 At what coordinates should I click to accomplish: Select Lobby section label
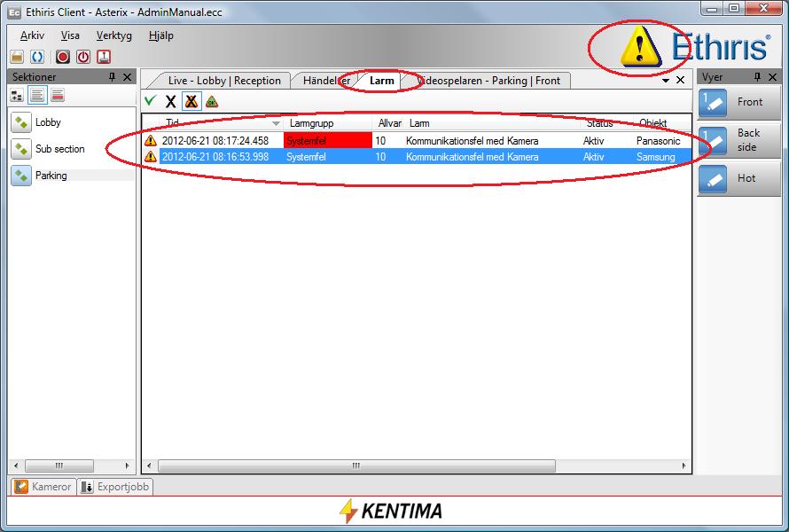pos(48,122)
